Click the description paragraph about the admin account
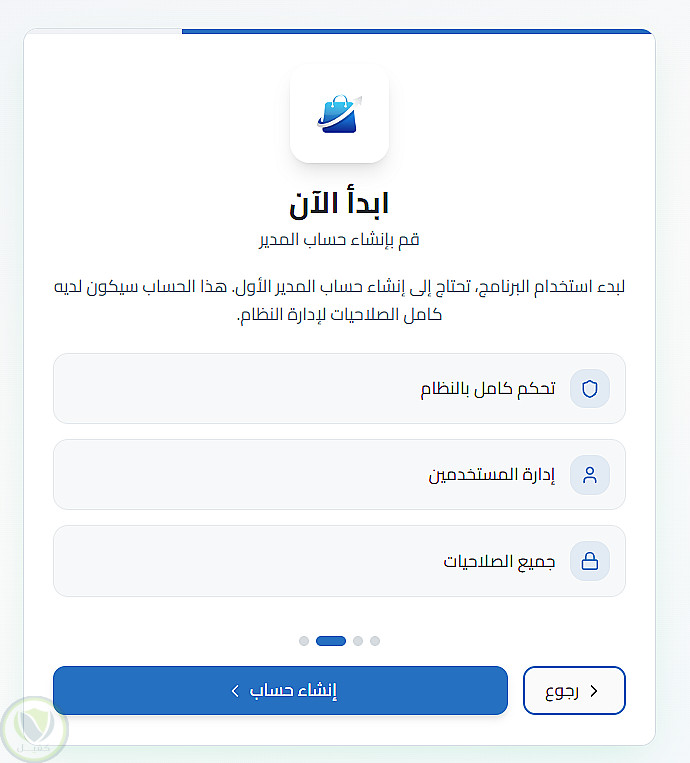 pyautogui.click(x=339, y=300)
